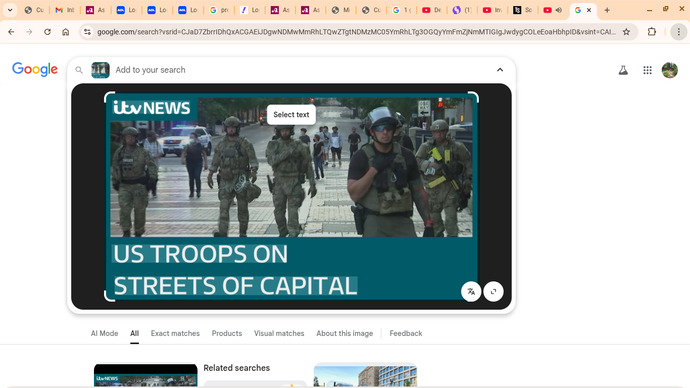The height and width of the screenshot is (388, 690).
Task: Select the 'All' results tab
Action: coord(134,333)
